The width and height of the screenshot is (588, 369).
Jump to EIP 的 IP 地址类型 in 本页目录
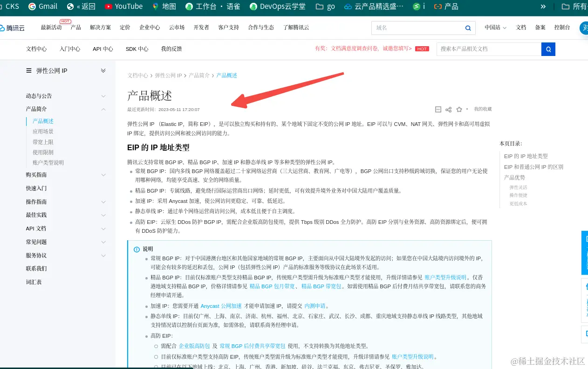[x=526, y=156]
